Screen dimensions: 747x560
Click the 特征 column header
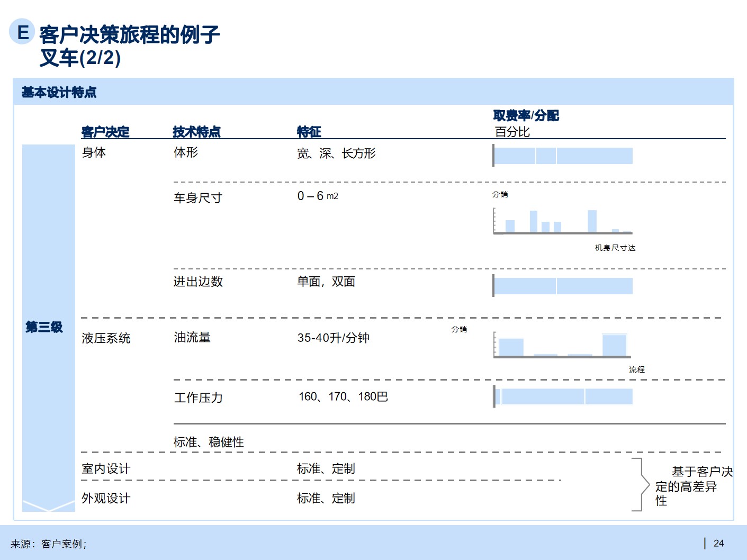pyautogui.click(x=309, y=131)
